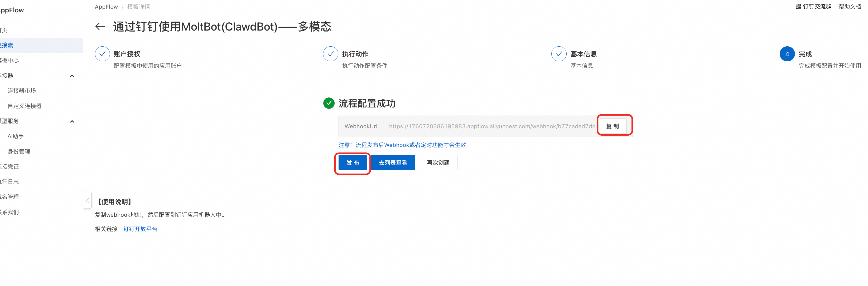This screenshot has height=286, width=868.
Task: Click the back arrow beside the title
Action: (100, 26)
